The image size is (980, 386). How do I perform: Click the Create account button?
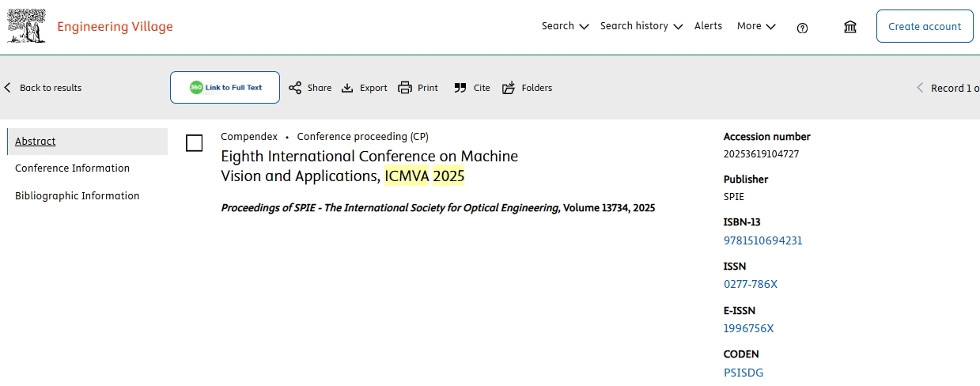[x=924, y=26]
